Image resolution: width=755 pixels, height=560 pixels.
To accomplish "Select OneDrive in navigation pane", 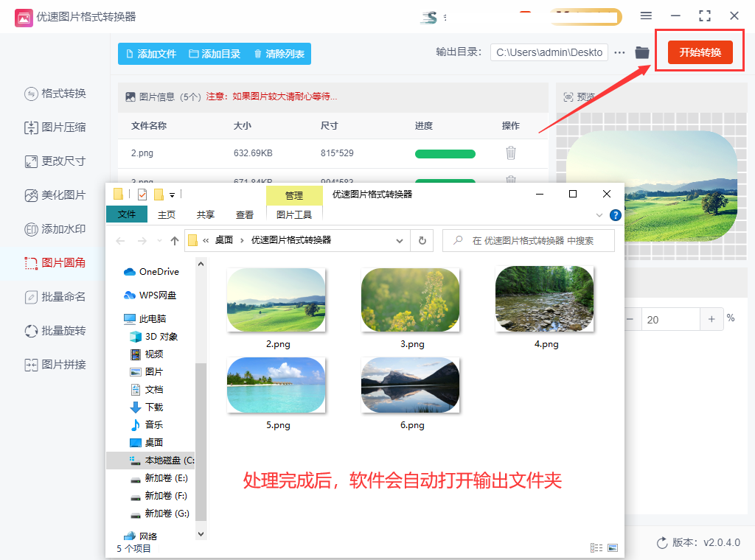I will 151,272.
